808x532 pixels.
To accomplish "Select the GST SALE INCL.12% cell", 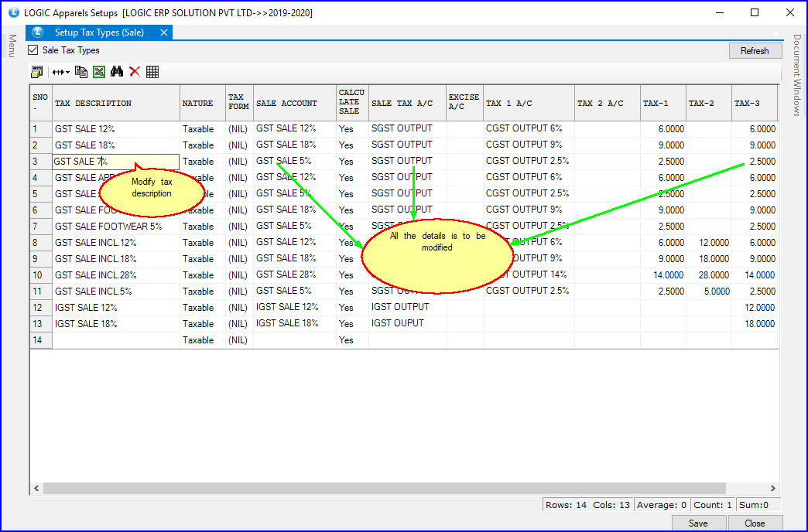I will tap(116, 243).
